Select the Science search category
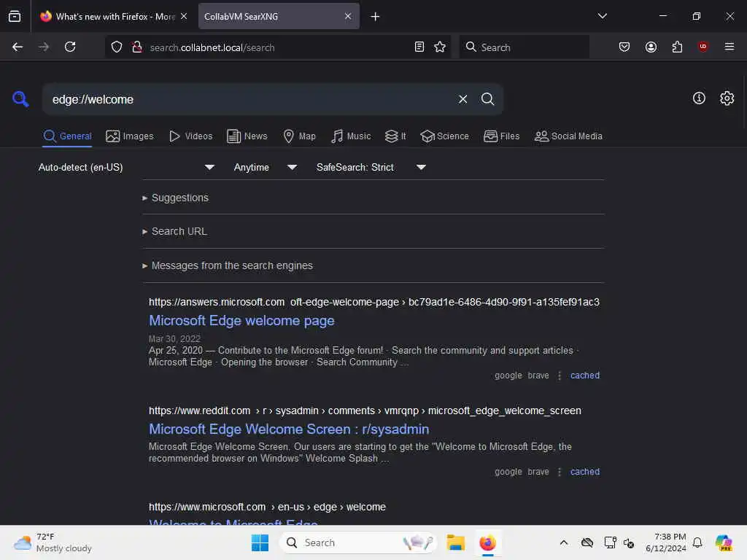This screenshot has height=560, width=747. (x=444, y=136)
